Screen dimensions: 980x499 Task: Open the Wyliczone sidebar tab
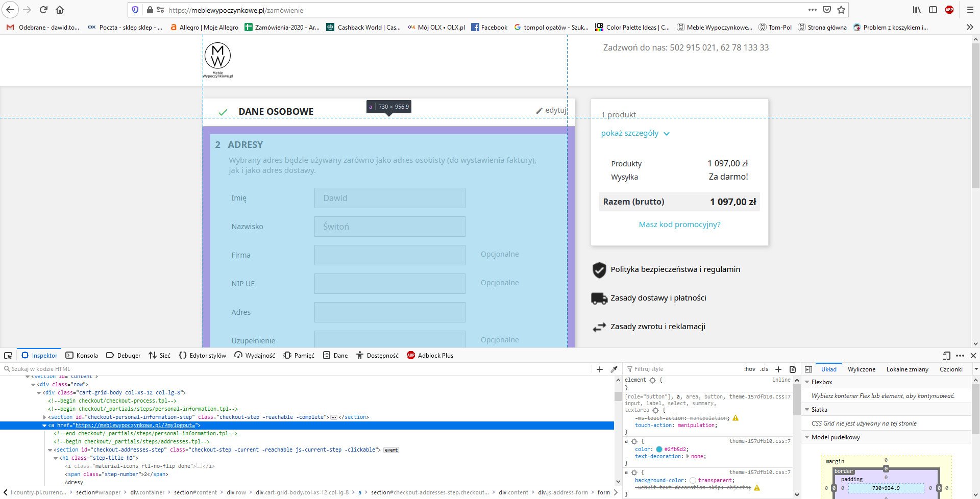point(862,369)
